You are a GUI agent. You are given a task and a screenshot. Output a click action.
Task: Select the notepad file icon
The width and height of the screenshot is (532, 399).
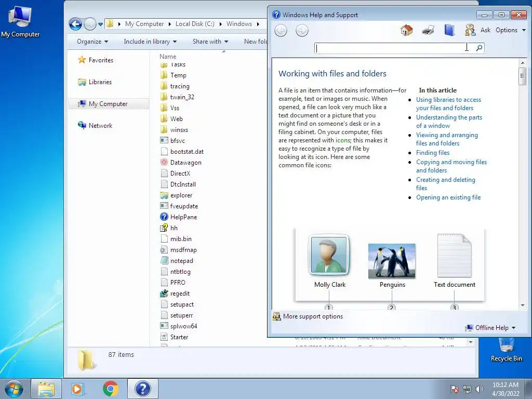tap(164, 261)
